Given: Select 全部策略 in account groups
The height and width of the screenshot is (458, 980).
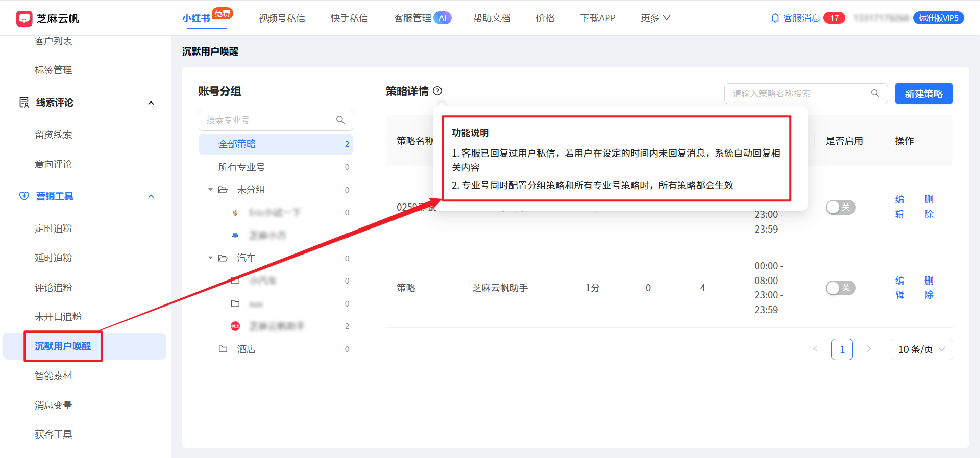Looking at the screenshot, I should pos(276,144).
